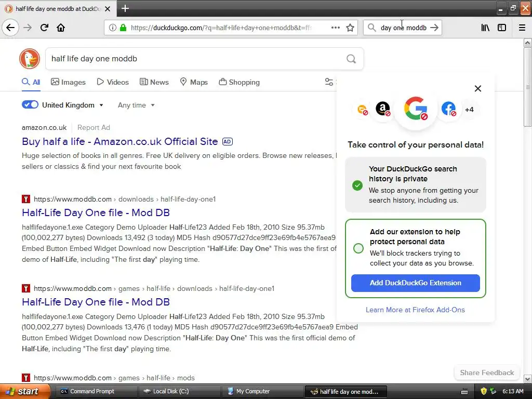Switch to the Shopping tab

pyautogui.click(x=239, y=82)
